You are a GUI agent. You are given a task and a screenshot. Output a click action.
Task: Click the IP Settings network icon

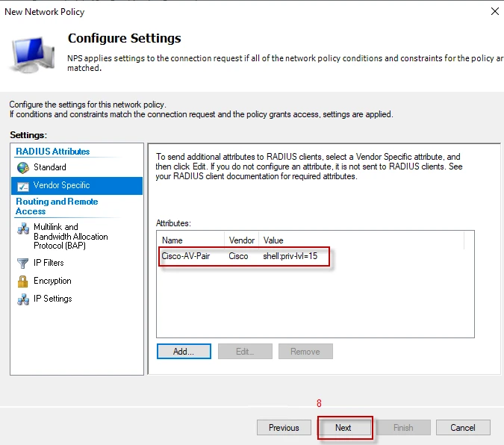[x=22, y=299]
